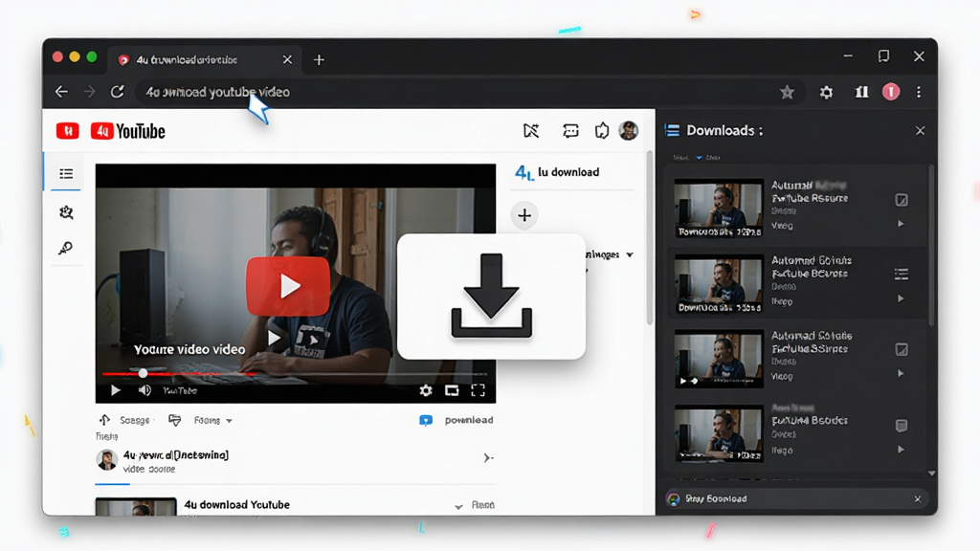
Task: Open a new browser tab with plus
Action: point(319,60)
